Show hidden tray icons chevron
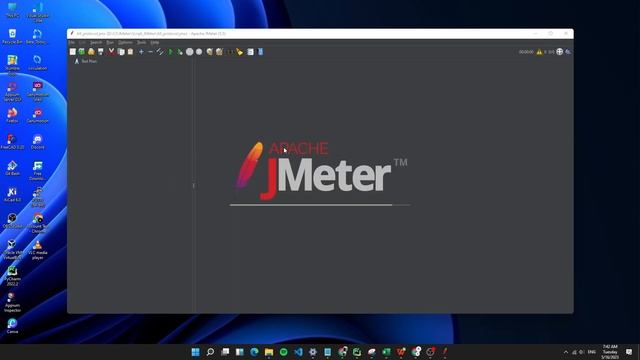The width and height of the screenshot is (640, 360). click(566, 352)
